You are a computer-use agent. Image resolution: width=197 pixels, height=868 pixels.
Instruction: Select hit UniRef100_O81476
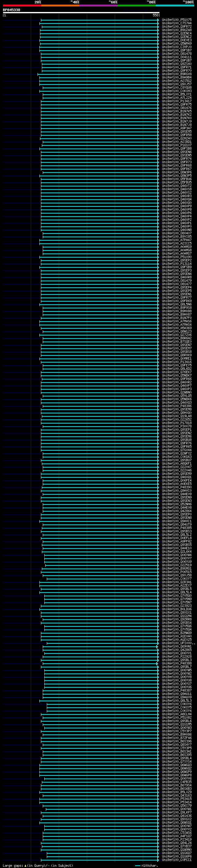tap(177, 108)
